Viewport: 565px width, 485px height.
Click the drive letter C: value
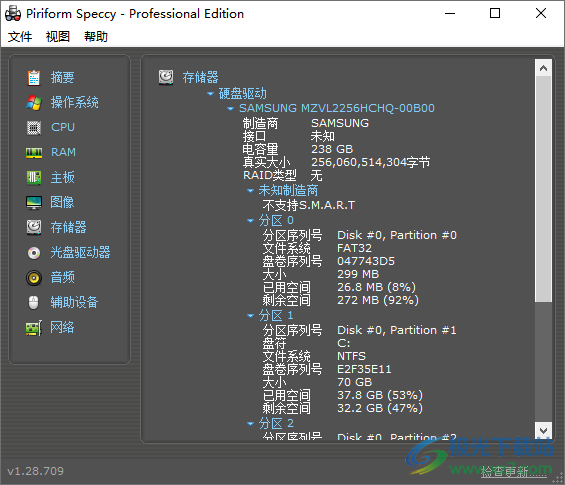343,343
